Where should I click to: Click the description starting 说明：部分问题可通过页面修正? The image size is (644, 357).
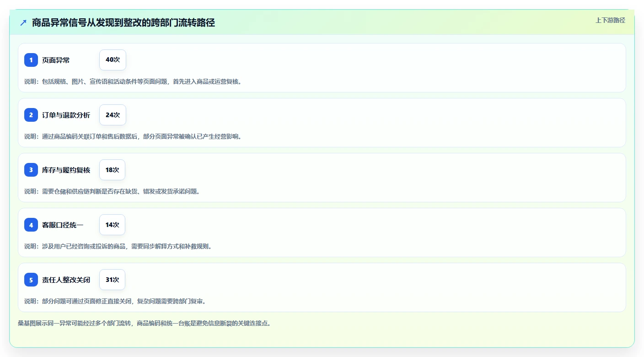click(x=115, y=301)
